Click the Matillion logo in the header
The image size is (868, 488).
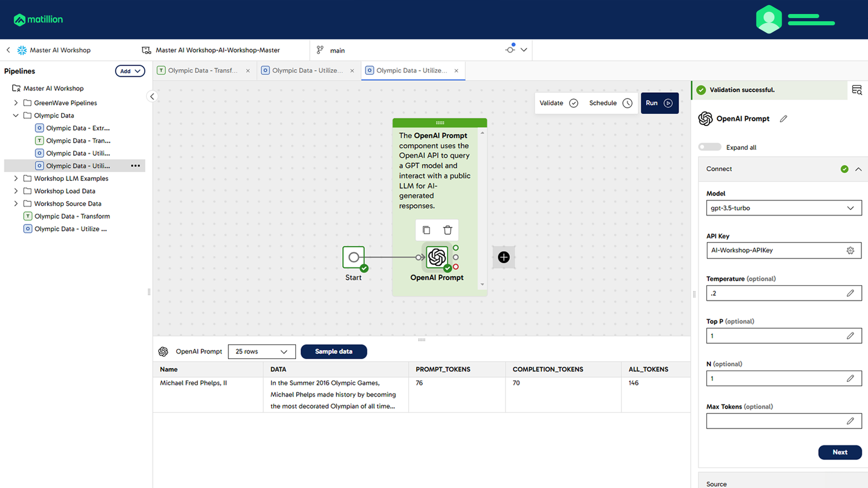38,19
